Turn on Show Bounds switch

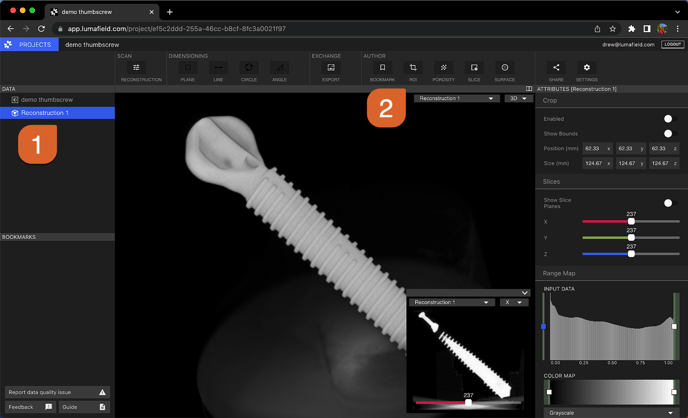tap(669, 133)
